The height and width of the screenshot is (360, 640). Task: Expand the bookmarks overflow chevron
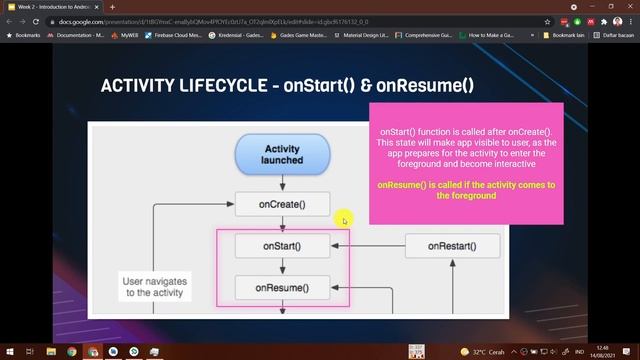532,36
